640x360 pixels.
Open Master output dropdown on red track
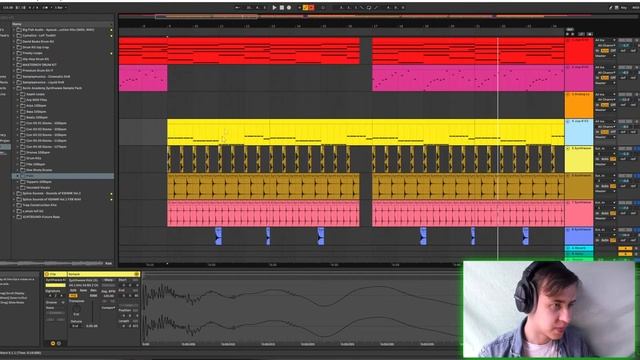605,56
